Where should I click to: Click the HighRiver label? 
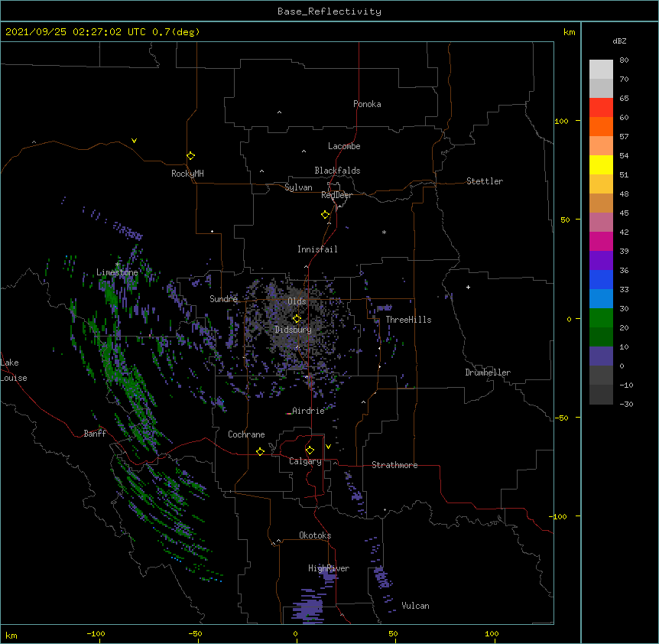(x=329, y=568)
